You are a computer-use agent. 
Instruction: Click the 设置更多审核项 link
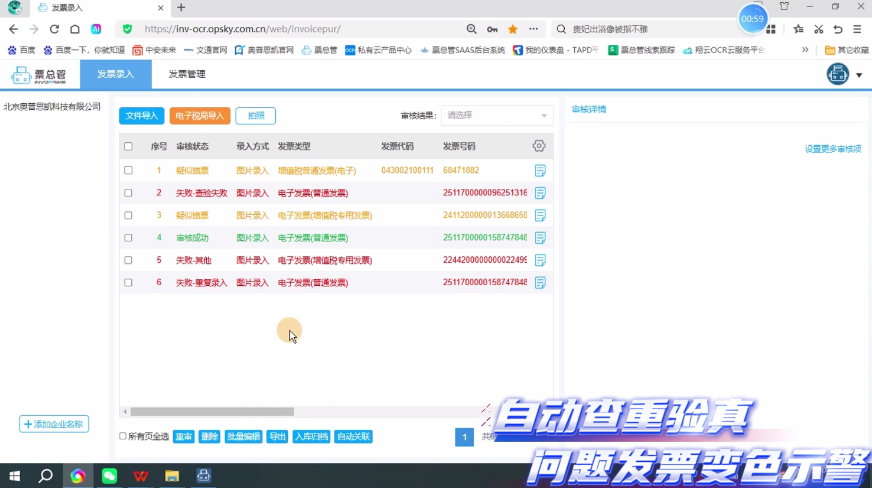pyautogui.click(x=833, y=149)
